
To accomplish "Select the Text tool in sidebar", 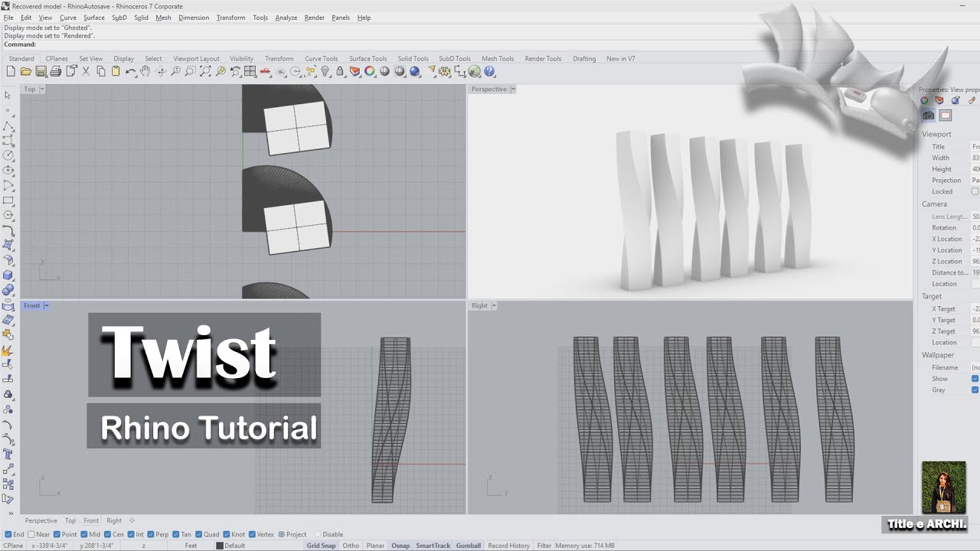I will click(x=8, y=453).
